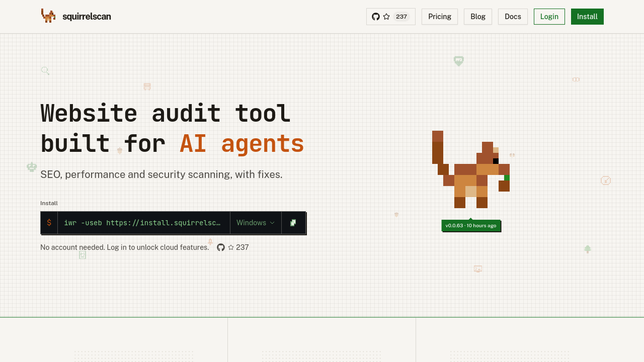Click the 'AI agents' orange heading text
The width and height of the screenshot is (644, 362).
(x=242, y=143)
